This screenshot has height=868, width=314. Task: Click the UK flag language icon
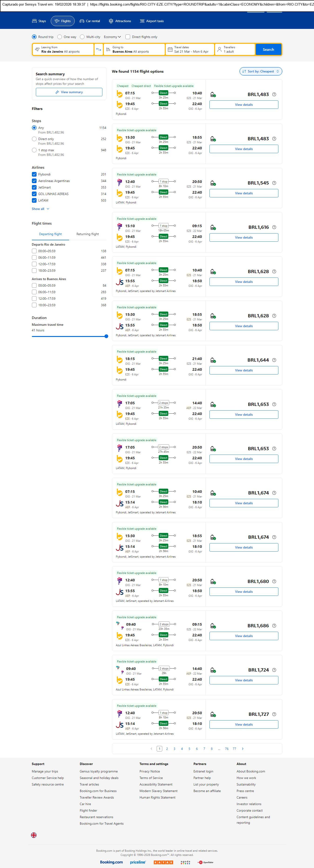34,835
